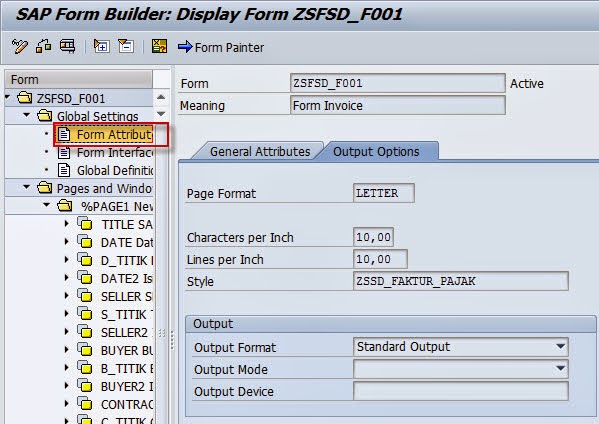
Task: Click the Activate form icon in toolbar
Action: (43, 47)
